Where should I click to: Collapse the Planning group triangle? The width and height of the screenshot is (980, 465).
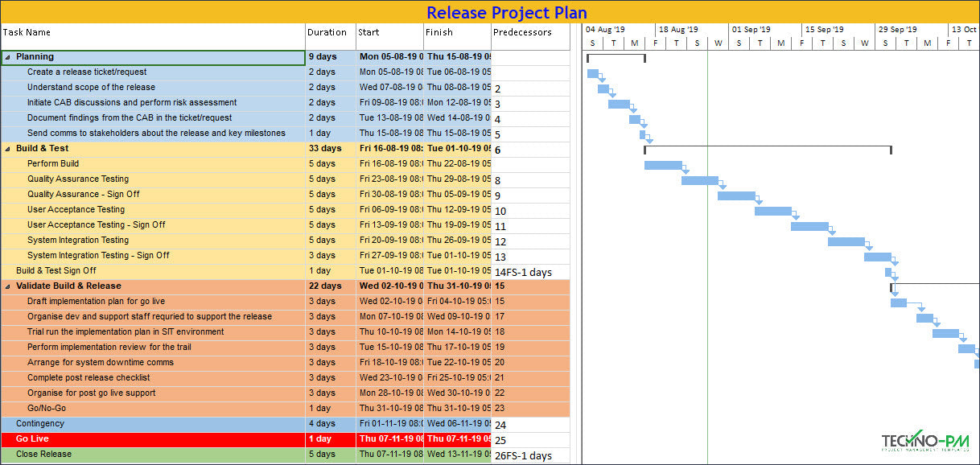pyautogui.click(x=7, y=56)
